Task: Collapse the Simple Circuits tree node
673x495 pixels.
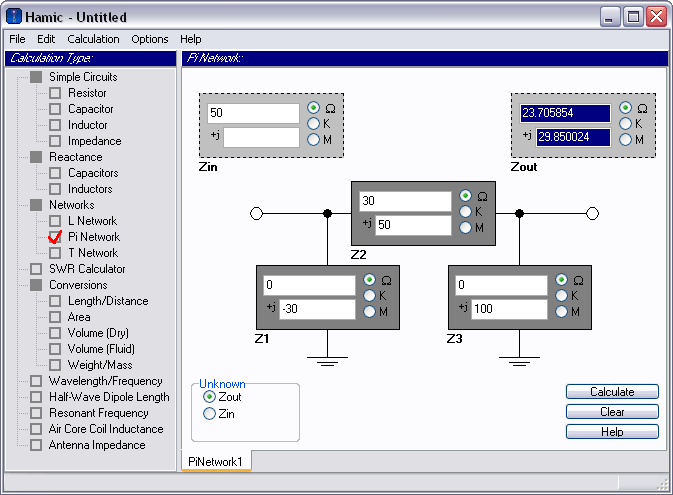Action: (36, 77)
